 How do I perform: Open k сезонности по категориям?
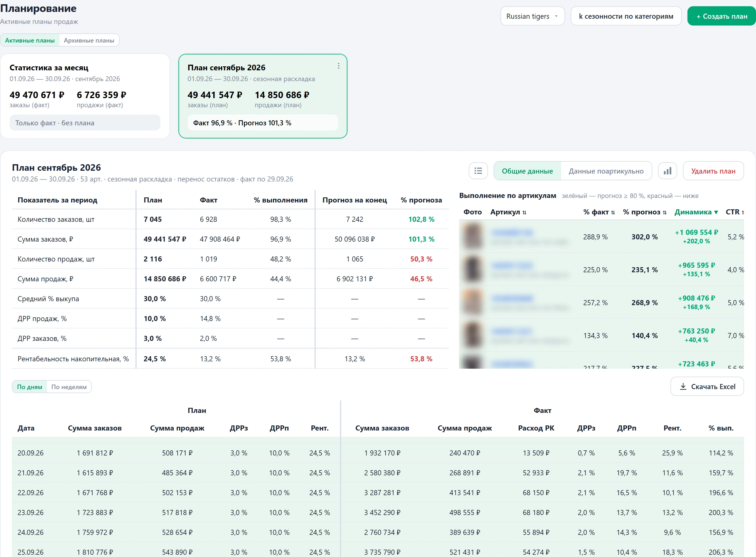(x=626, y=16)
